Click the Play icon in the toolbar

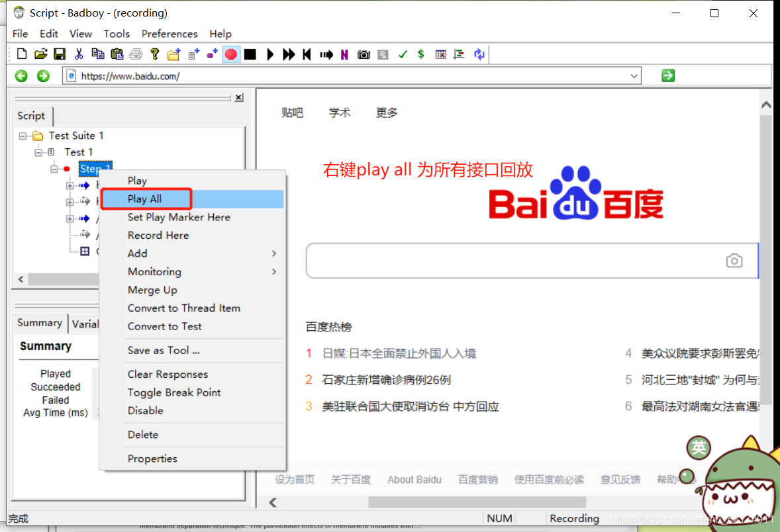[x=269, y=54]
